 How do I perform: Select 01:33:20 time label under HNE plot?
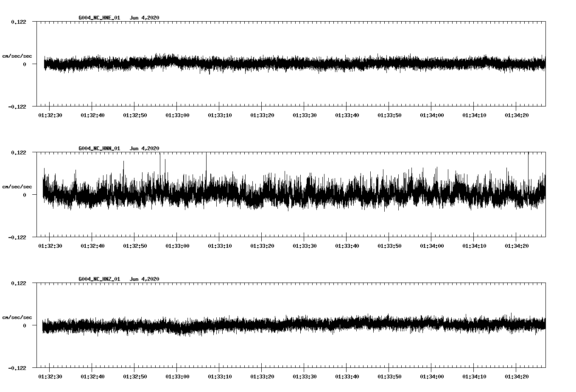pyautogui.click(x=262, y=115)
